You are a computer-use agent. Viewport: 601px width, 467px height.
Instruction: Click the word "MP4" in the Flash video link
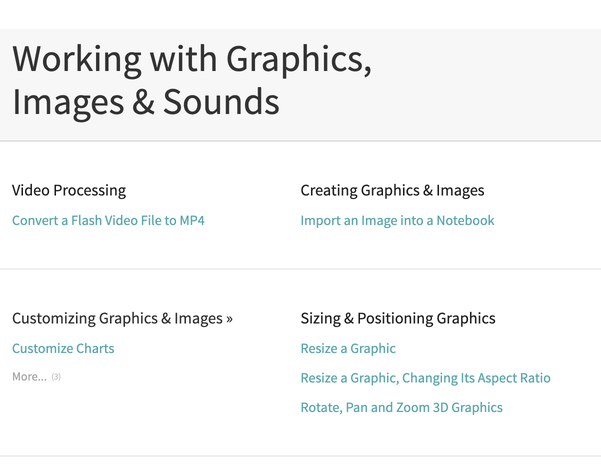tap(191, 220)
